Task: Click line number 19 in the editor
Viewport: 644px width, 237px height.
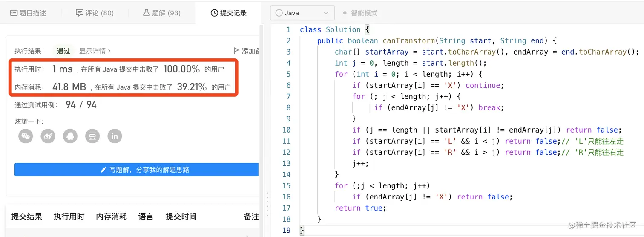Action: (x=286, y=230)
